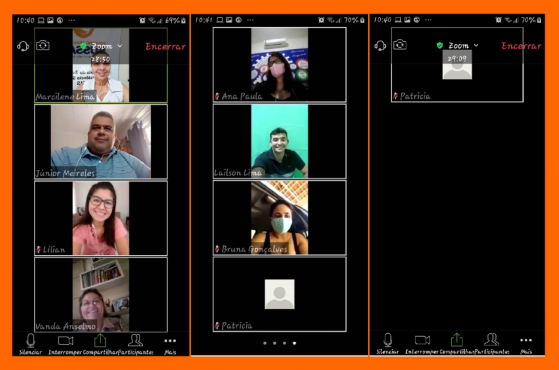Tap the audio headset icon in right screen
This screenshot has width=559, height=370.
(x=380, y=46)
